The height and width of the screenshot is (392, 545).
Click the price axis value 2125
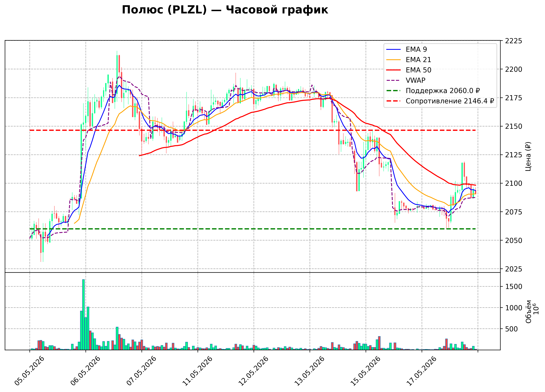514,155
